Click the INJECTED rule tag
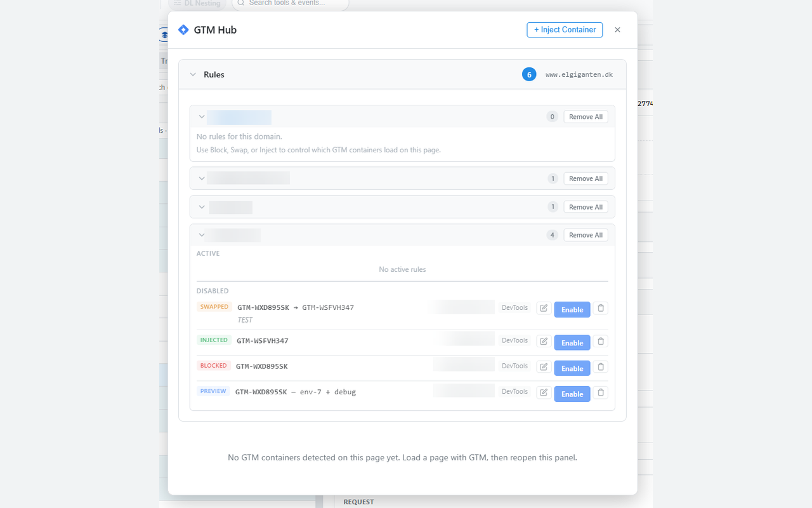812x508 pixels. 214,340
